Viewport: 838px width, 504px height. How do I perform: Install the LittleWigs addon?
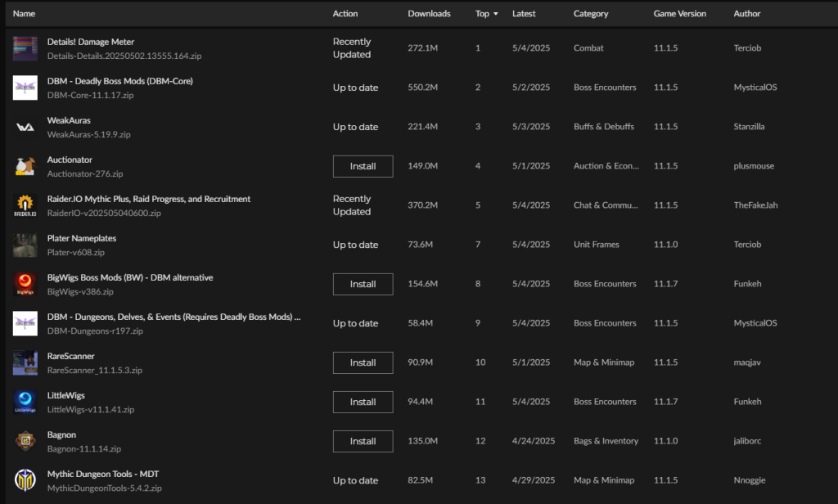pyautogui.click(x=363, y=402)
